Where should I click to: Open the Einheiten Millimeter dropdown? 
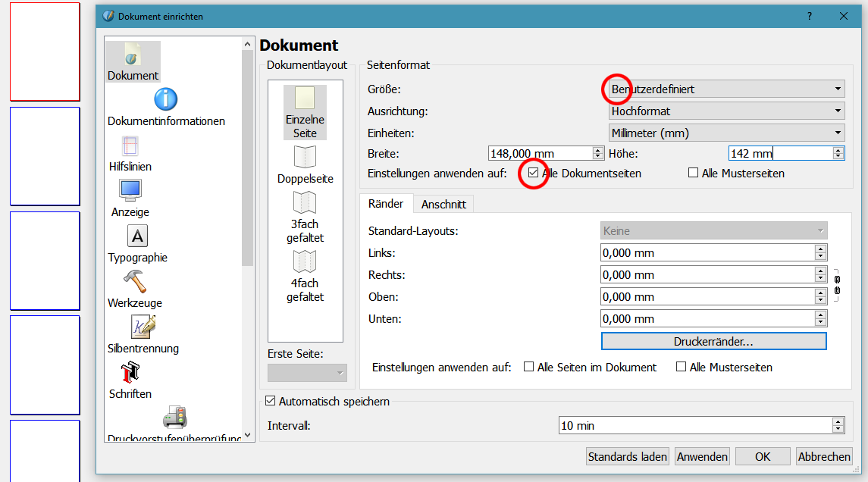point(726,133)
